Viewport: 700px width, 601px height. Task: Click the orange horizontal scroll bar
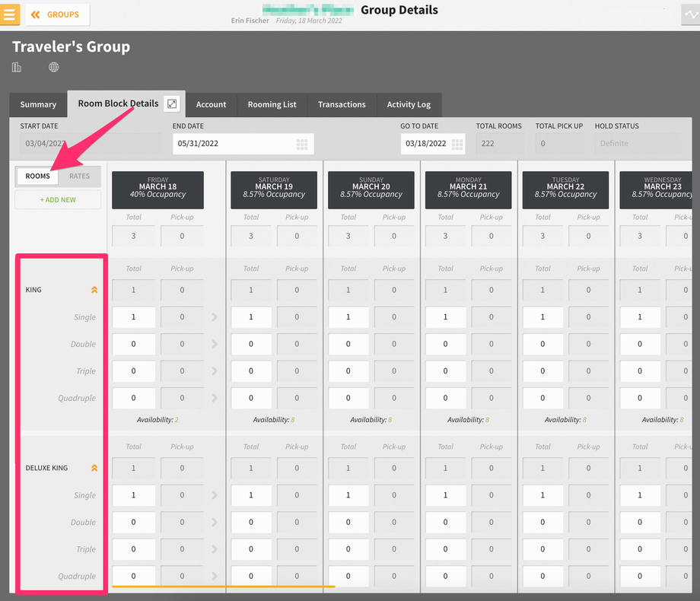[x=223, y=587]
